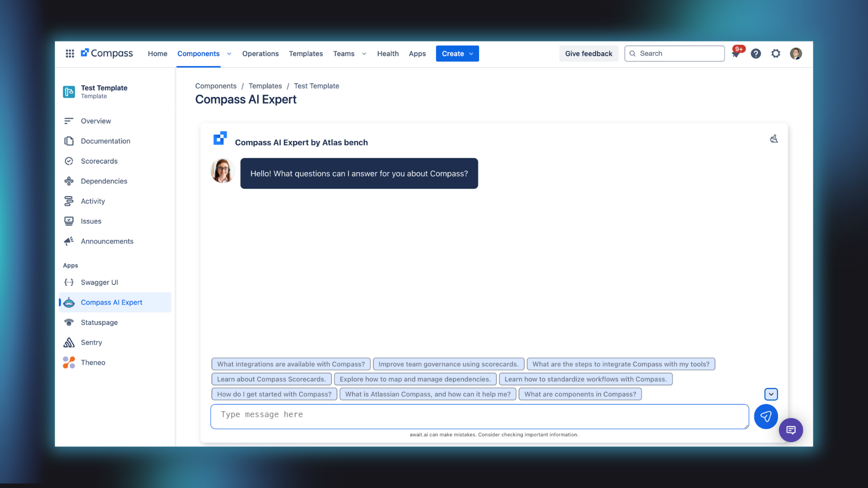The image size is (868, 488).
Task: Open the notifications bell icon
Action: coord(736,53)
